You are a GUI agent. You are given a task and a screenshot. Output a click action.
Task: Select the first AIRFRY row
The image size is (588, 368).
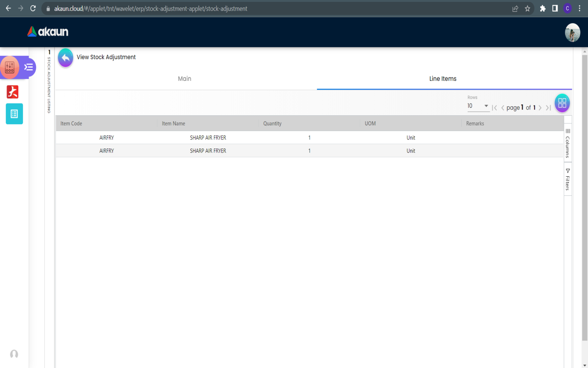[x=107, y=138]
